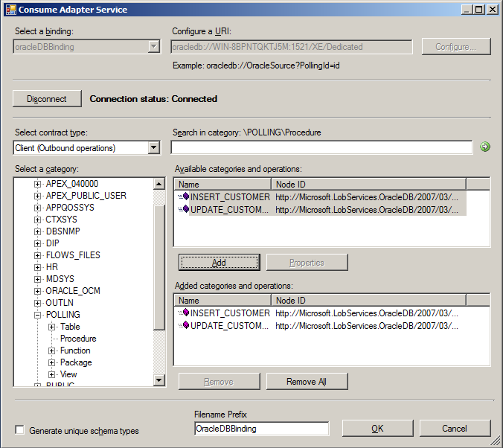The width and height of the screenshot is (503, 448).
Task: Click category tree scrollbar down arrow
Action: pyautogui.click(x=159, y=380)
